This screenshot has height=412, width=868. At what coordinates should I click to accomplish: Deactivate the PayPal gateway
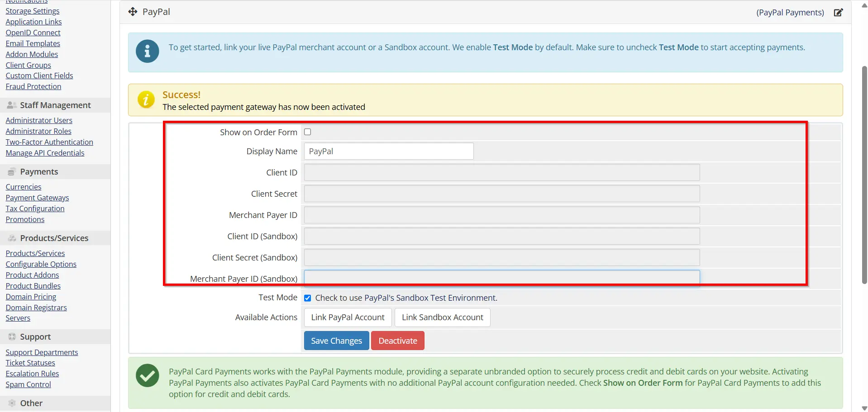coord(398,341)
